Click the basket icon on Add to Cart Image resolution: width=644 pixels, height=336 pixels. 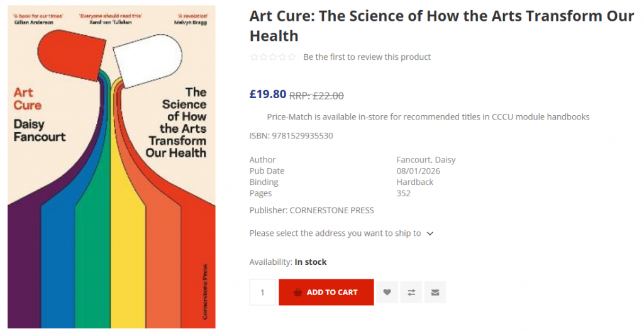(297, 293)
